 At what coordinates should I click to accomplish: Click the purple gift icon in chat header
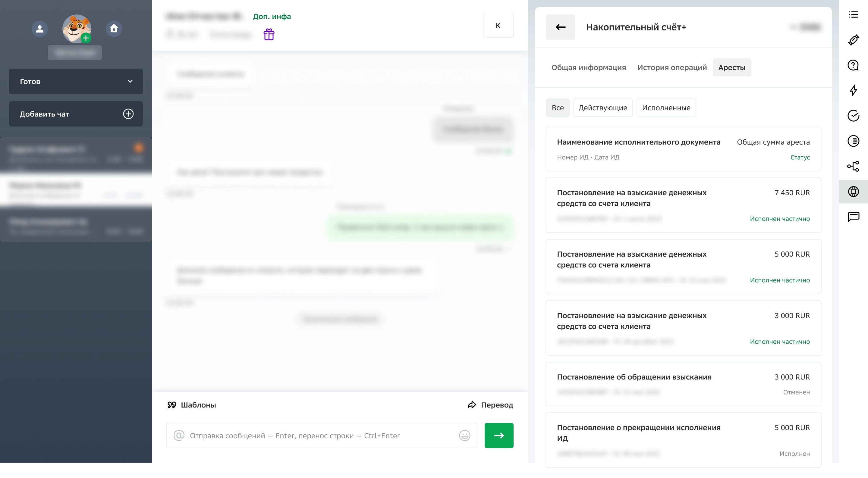pyautogui.click(x=269, y=34)
